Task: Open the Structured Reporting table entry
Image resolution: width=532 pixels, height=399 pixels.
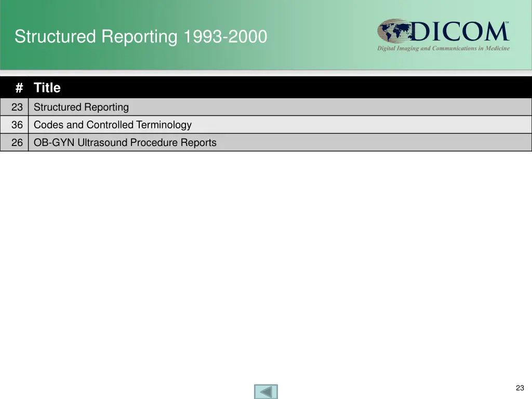Action: (81, 108)
